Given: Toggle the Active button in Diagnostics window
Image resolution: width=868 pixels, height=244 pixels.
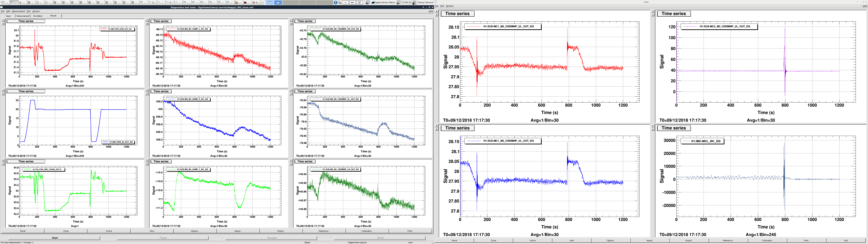Looking at the screenshot, I should click(x=109, y=231).
